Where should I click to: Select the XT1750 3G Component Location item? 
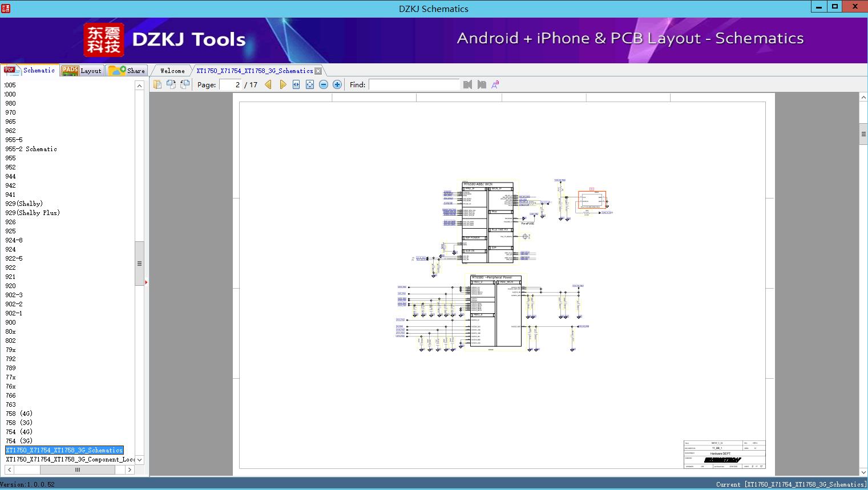pyautogui.click(x=70, y=459)
